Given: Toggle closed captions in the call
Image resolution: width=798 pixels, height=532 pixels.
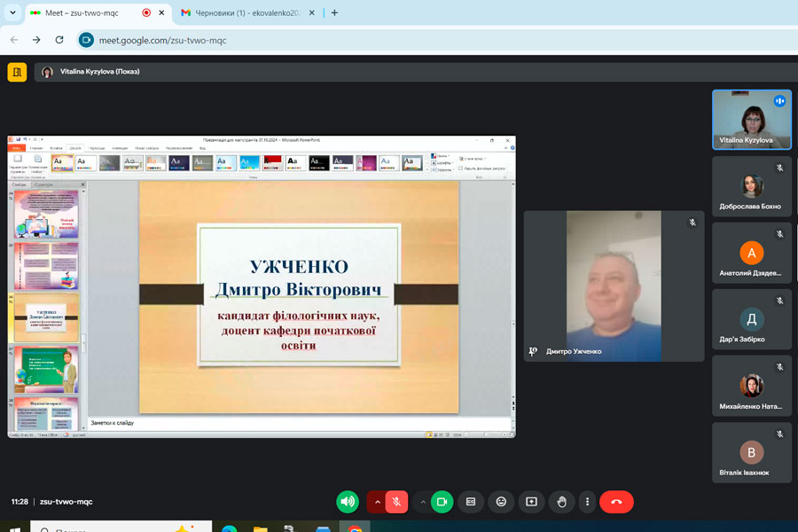Looking at the screenshot, I should coord(471,502).
